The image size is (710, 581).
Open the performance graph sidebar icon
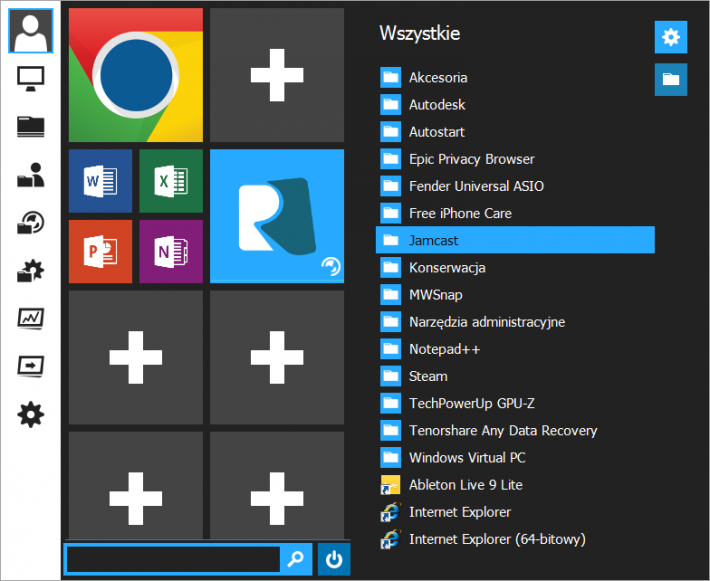click(x=30, y=319)
